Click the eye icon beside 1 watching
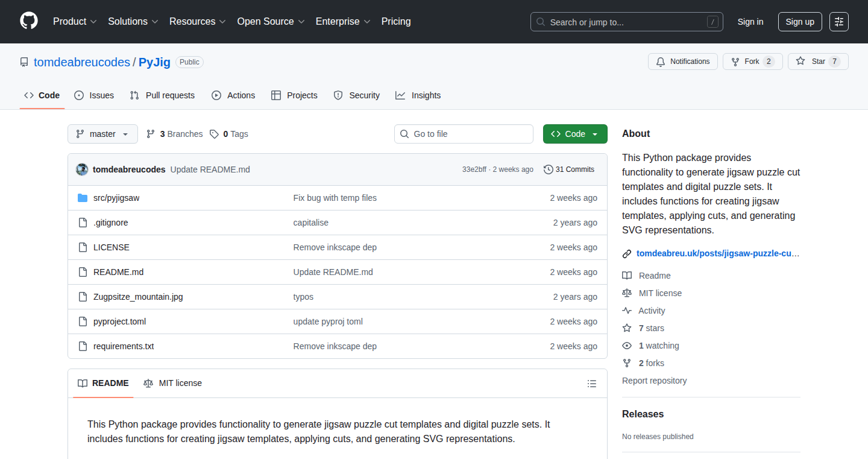Image resolution: width=868 pixels, height=459 pixels. click(x=627, y=346)
